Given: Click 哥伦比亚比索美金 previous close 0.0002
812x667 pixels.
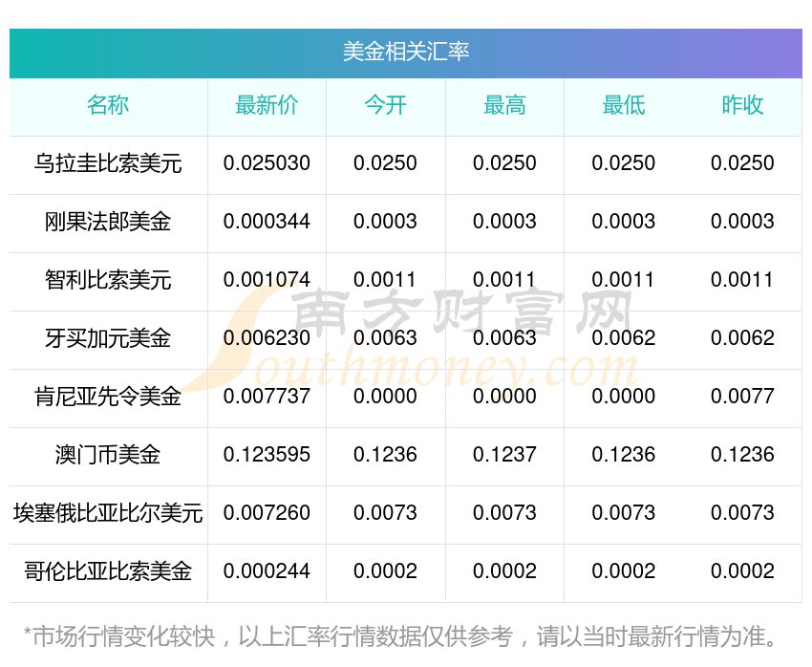Looking at the screenshot, I should click(742, 571).
